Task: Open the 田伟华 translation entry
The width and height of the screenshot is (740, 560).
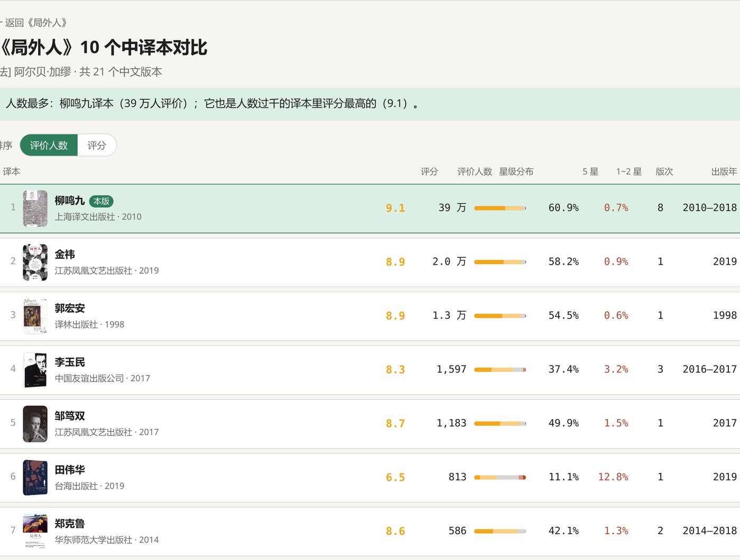Action: 370,478
